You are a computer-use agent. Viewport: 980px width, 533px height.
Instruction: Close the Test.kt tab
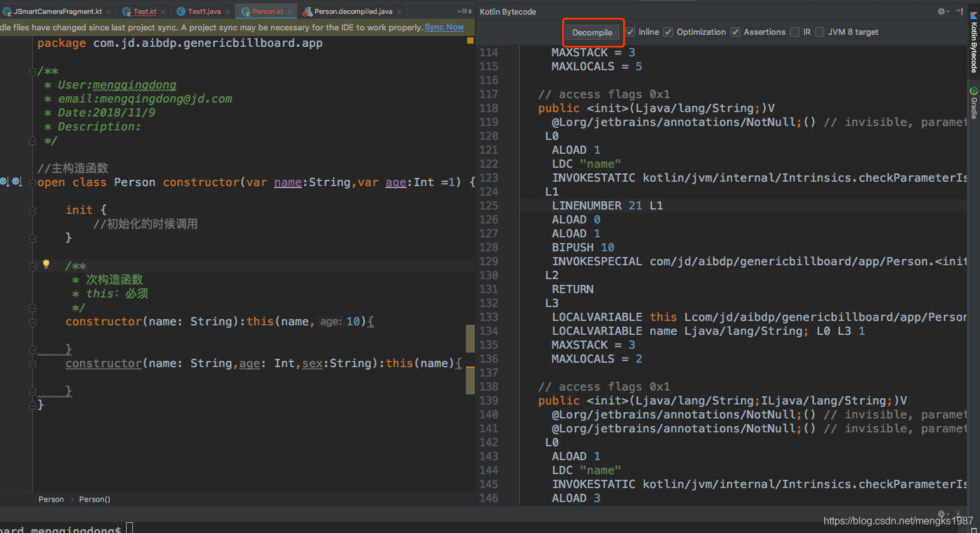(163, 12)
